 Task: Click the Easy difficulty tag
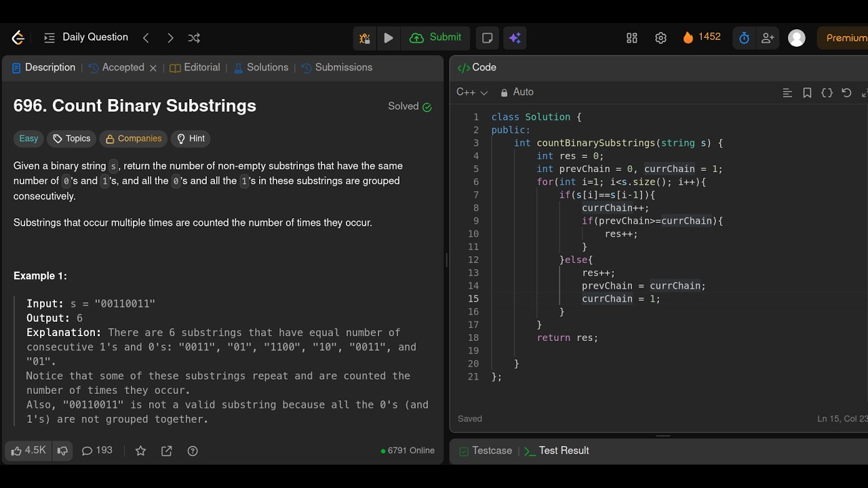(28, 139)
